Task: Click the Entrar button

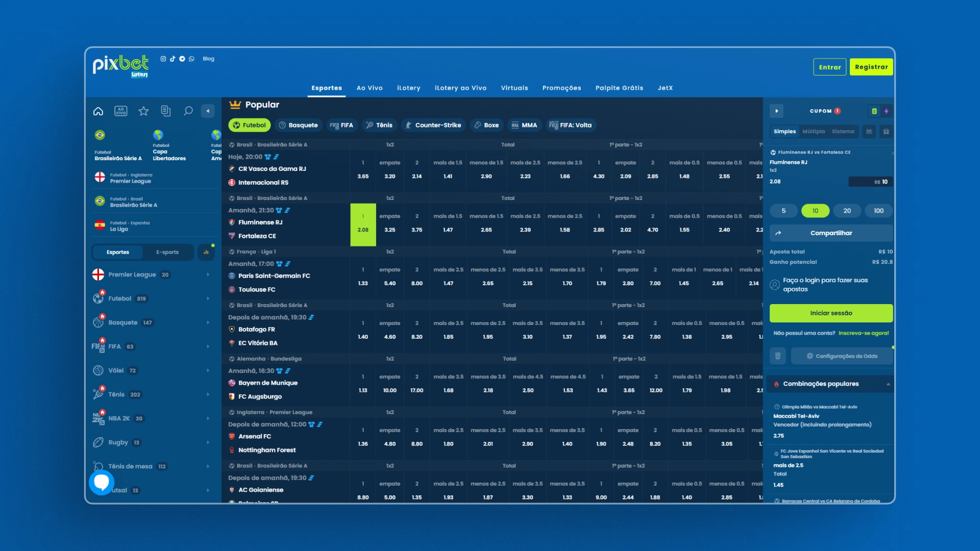Action: pyautogui.click(x=830, y=67)
